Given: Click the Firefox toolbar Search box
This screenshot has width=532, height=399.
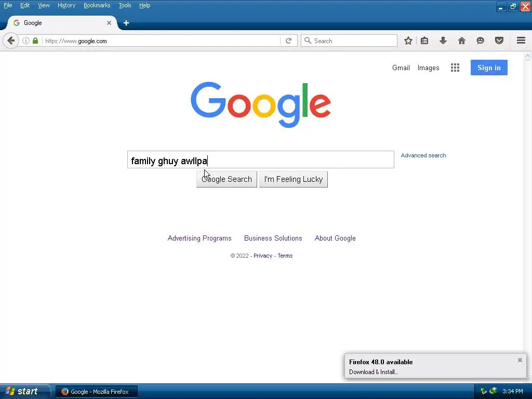Looking at the screenshot, I should 349,41.
